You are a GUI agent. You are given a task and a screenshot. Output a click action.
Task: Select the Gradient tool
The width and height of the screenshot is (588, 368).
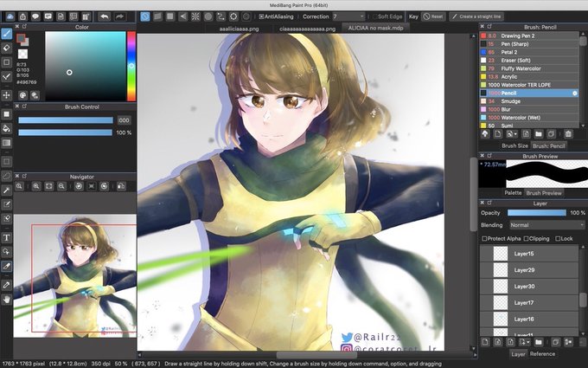[6, 142]
